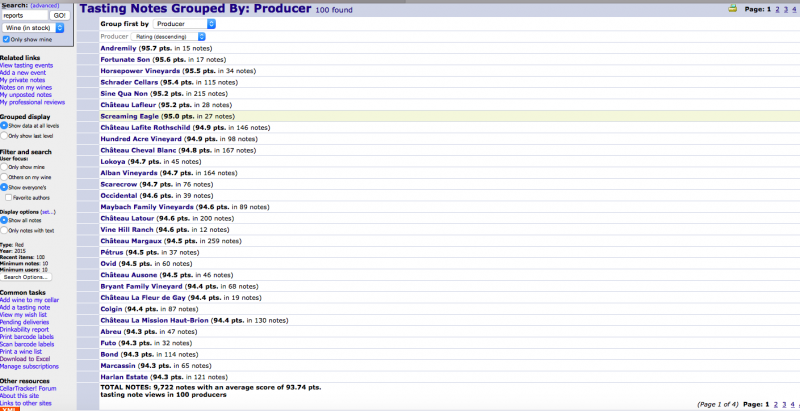Open the Pétrus producer
Screen dimensions: 800x411
(112, 252)
